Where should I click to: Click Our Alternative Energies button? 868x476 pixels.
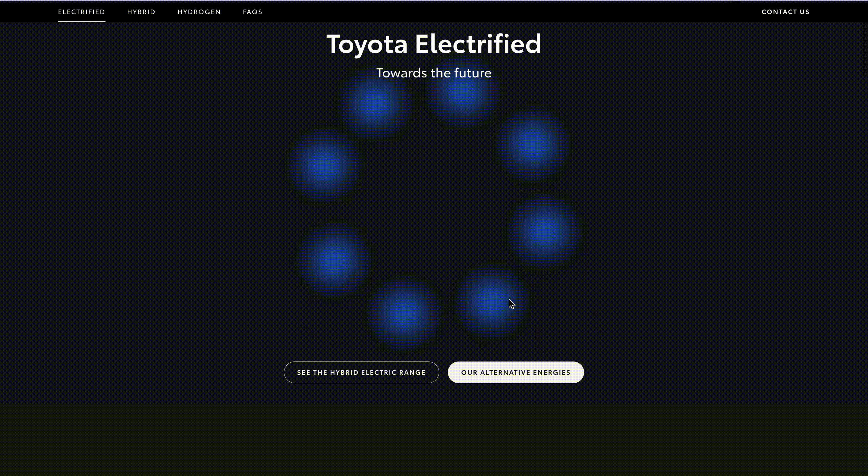(x=516, y=372)
